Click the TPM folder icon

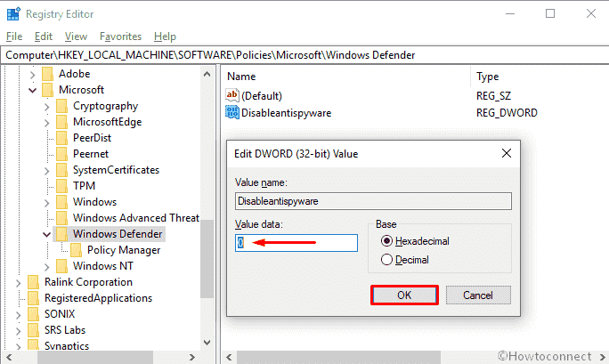(61, 186)
